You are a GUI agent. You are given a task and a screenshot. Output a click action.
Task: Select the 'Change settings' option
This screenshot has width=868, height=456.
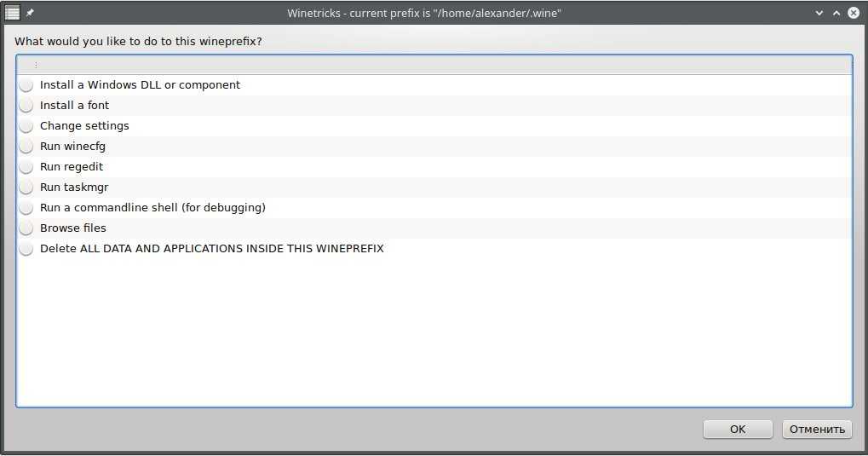[26, 126]
